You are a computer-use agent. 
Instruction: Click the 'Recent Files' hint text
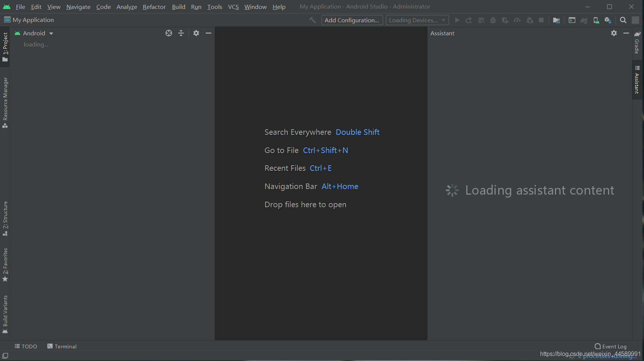pyautogui.click(x=285, y=168)
